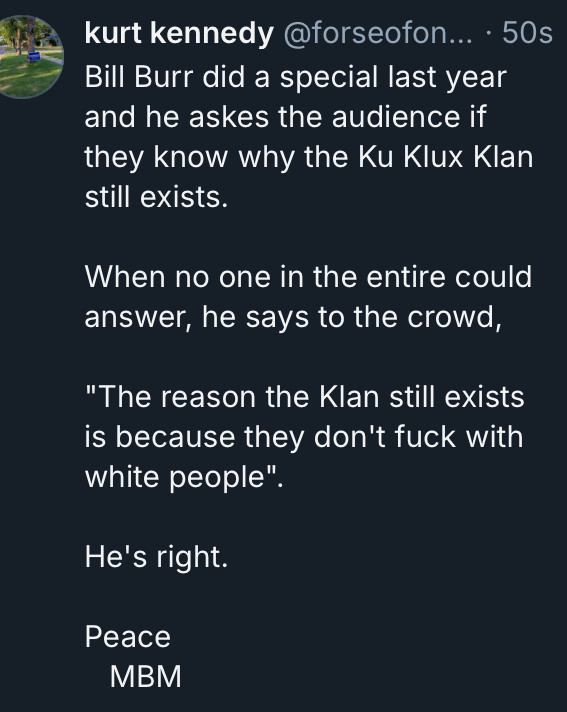Click the sentence 'He's right.'
567x712 pixels.
pyautogui.click(x=156, y=557)
